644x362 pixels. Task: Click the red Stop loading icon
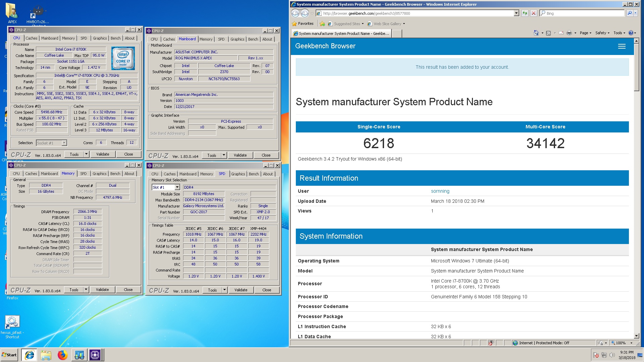(x=534, y=13)
